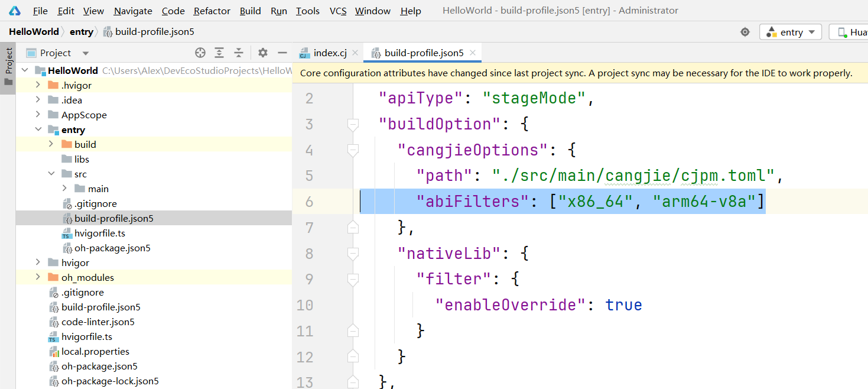Open the Huawei device selector dropdown
Screen dimensions: 868x389
coord(849,32)
